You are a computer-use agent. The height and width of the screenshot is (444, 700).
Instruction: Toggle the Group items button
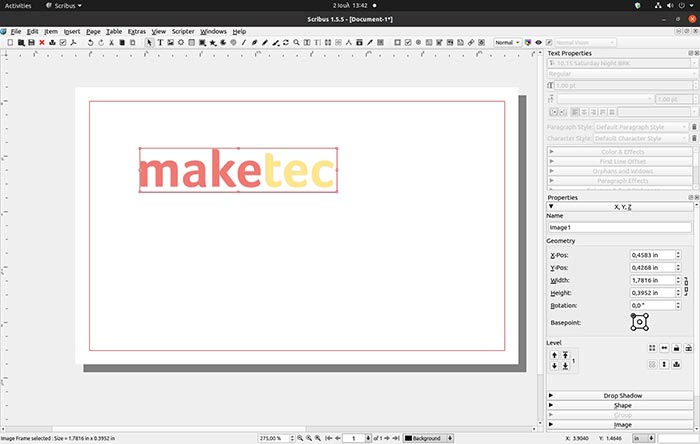pyautogui.click(x=652, y=348)
